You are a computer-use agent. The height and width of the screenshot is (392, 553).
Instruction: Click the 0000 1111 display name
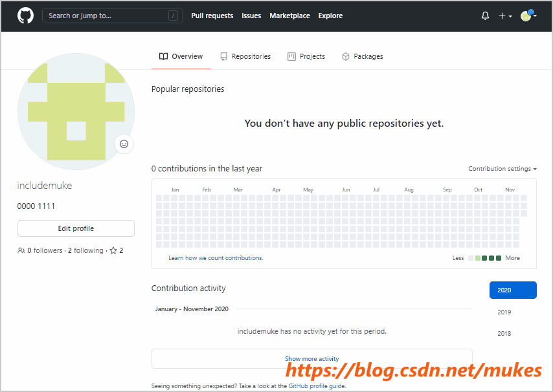pyautogui.click(x=36, y=206)
